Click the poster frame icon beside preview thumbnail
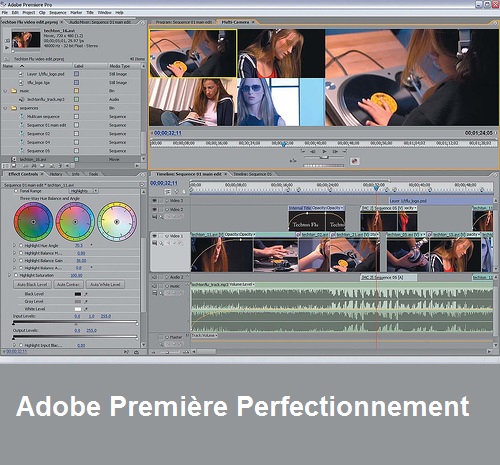Screen dimensions: 500x465 (x=7, y=40)
